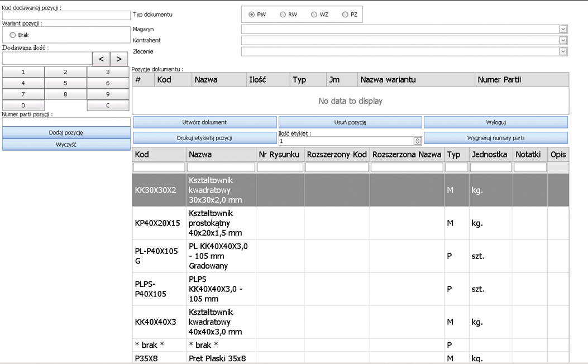Click Jm document column header
This screenshot has width=588, height=364.
click(342, 80)
